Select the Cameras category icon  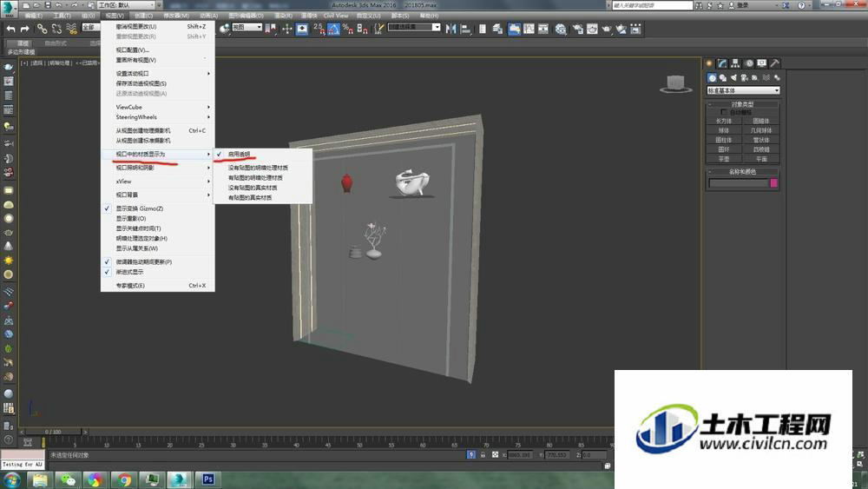click(x=745, y=78)
